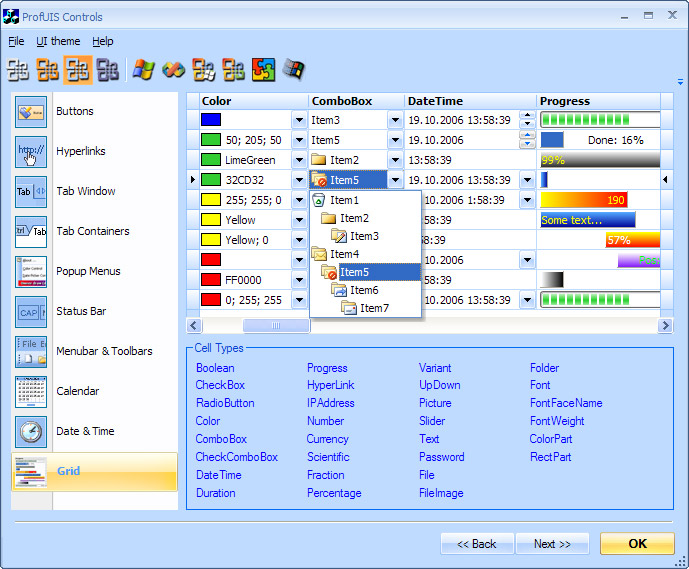The width and height of the screenshot is (689, 569).
Task: Select the orange theme toolbar icon
Action: 47,70
